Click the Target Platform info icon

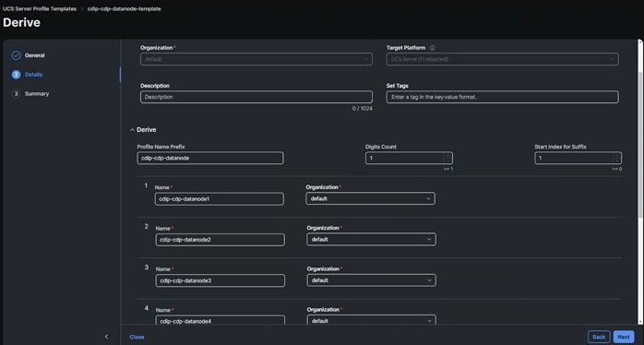pyautogui.click(x=433, y=48)
